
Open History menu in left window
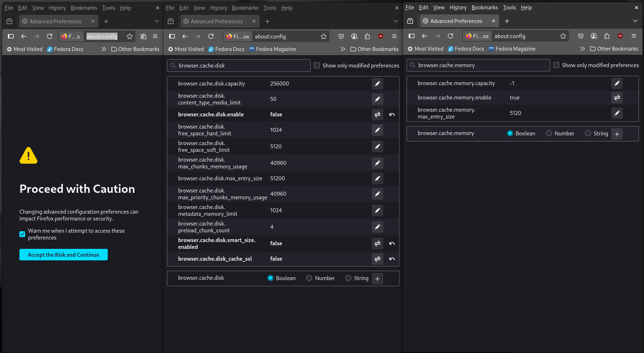pyautogui.click(x=57, y=8)
